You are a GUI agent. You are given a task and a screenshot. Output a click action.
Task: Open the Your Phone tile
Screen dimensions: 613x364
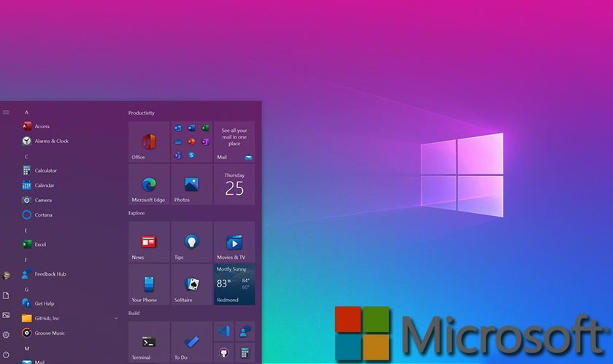click(x=149, y=284)
